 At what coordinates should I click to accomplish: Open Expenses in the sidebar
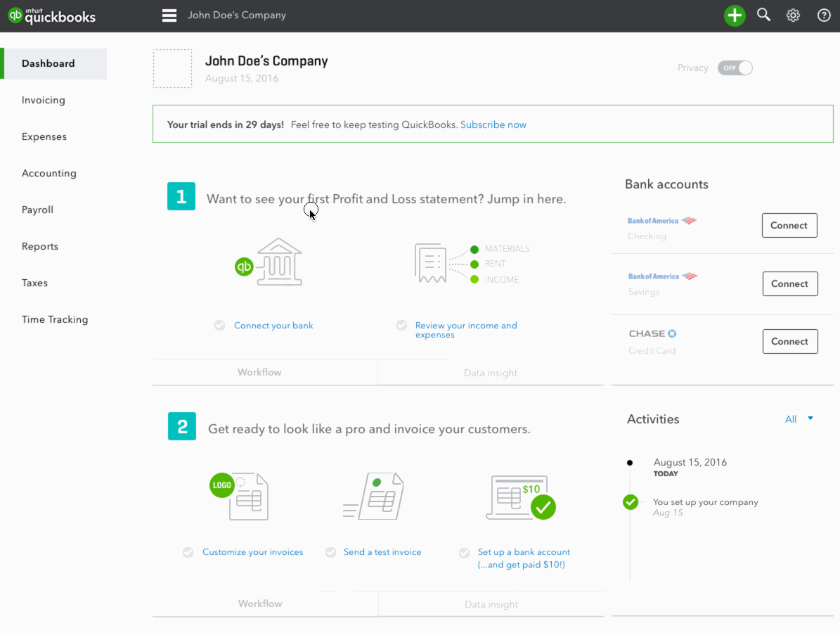point(44,136)
